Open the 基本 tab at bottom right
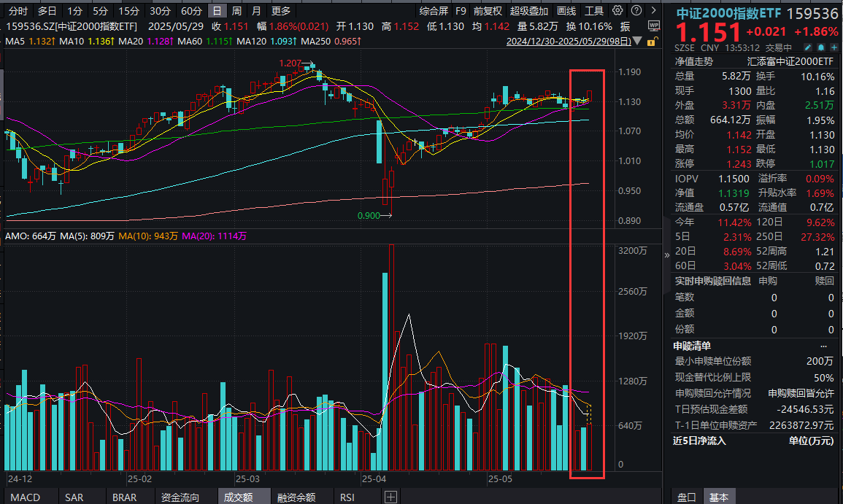 click(x=719, y=497)
